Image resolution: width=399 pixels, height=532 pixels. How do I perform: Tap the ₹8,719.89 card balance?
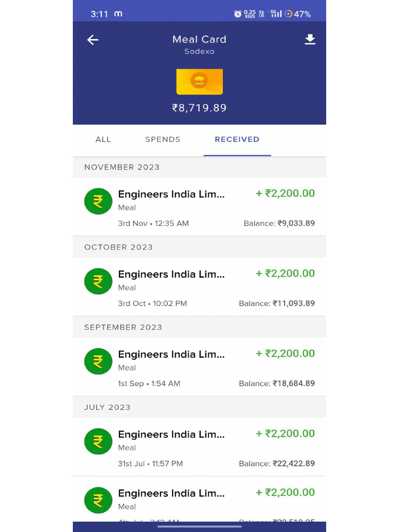[x=199, y=108]
